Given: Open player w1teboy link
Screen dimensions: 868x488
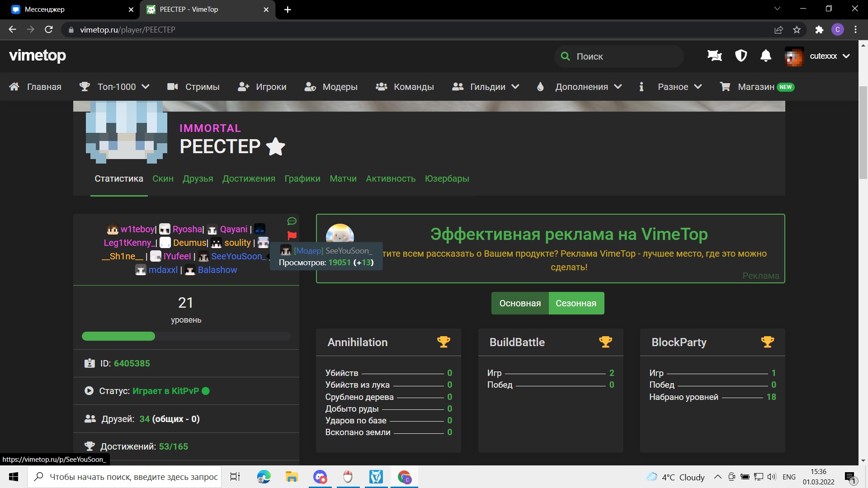Looking at the screenshot, I should click(x=137, y=229).
